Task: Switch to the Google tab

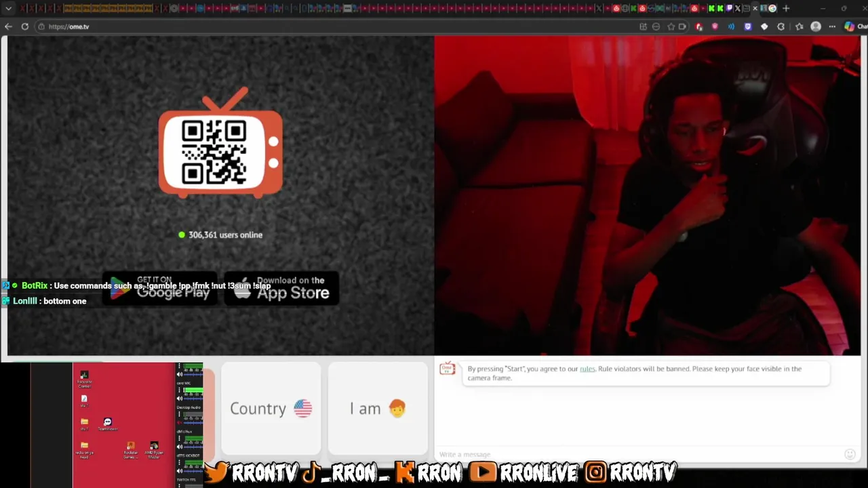Action: click(772, 8)
